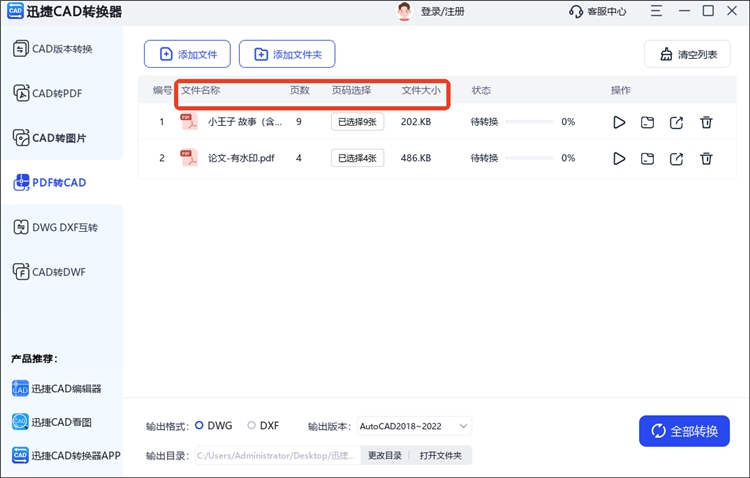This screenshot has width=750, height=478.
Task: Open 登录/注册 link
Action: (x=442, y=11)
